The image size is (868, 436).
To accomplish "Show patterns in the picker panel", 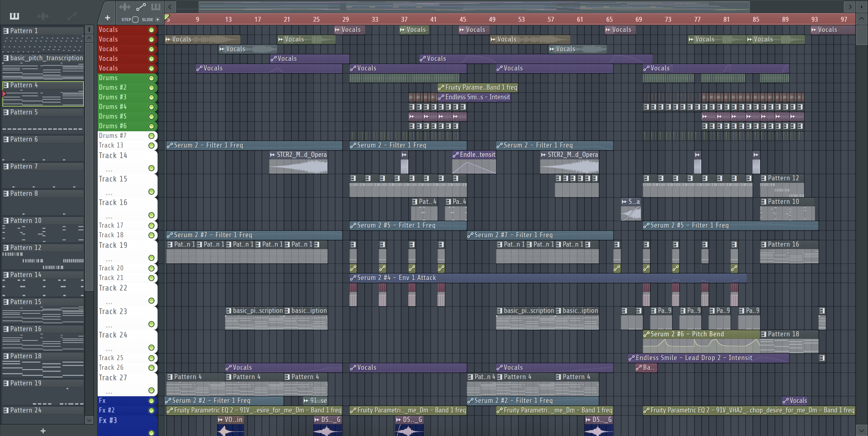I will coord(14,16).
